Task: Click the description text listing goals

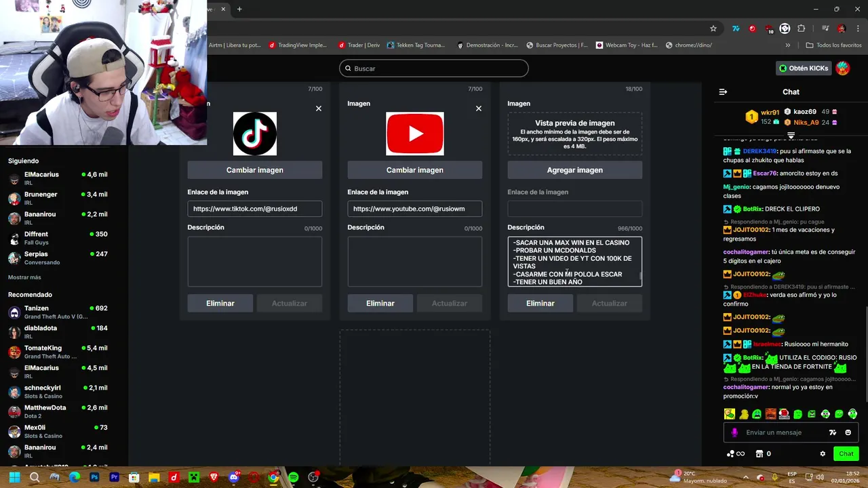Action: point(572,262)
